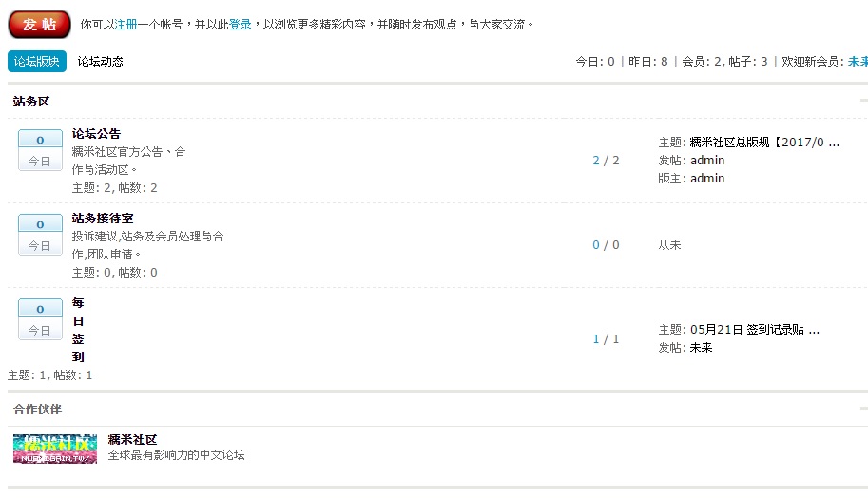Click the 论坛公告 forum today-count icon
The height and width of the screenshot is (499, 868).
tap(40, 150)
